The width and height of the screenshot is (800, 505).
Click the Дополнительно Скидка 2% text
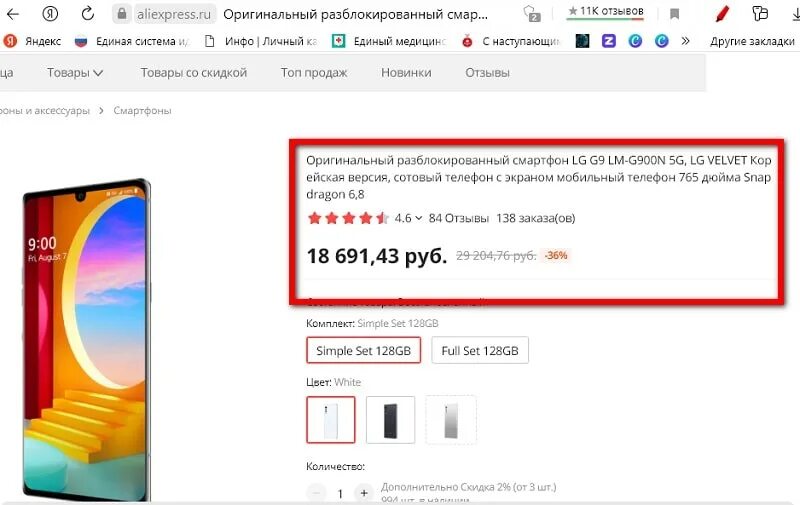[x=468, y=487]
